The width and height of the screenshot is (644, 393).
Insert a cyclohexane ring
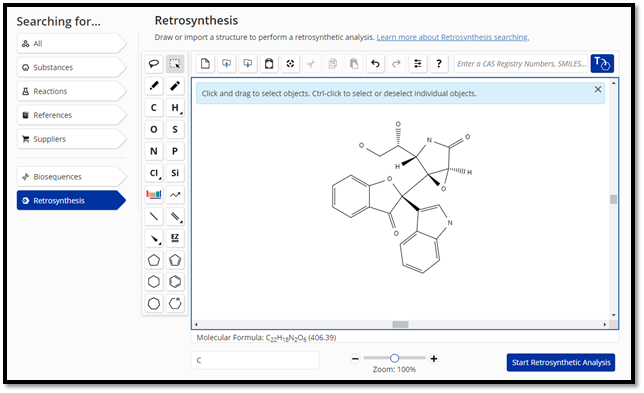[154, 282]
